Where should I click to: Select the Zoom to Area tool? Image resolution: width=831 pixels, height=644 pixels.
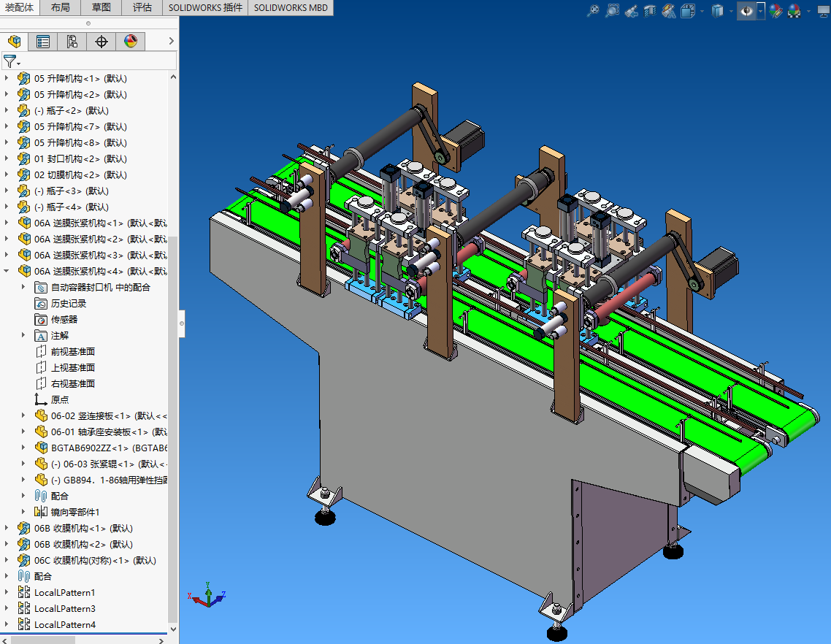(x=612, y=11)
